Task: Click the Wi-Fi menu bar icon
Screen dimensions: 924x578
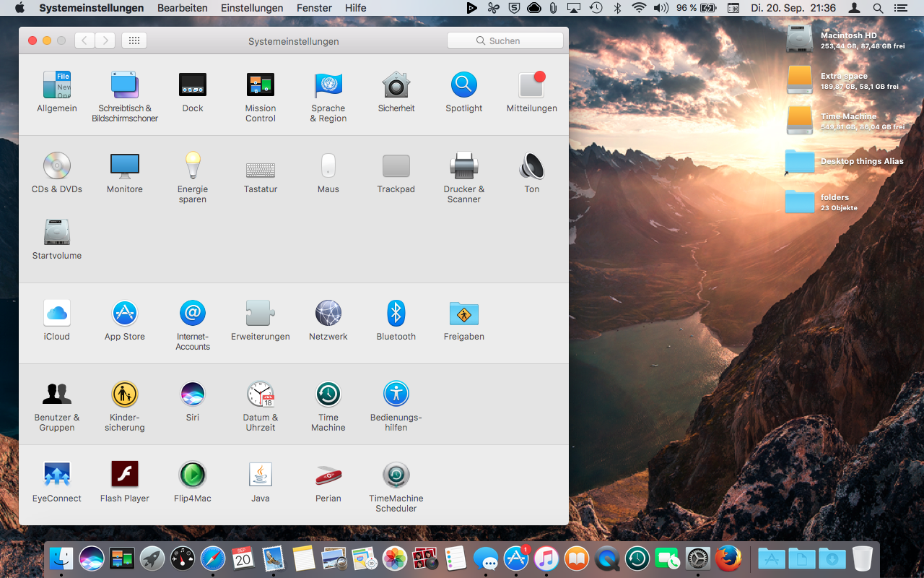Action: (639, 8)
